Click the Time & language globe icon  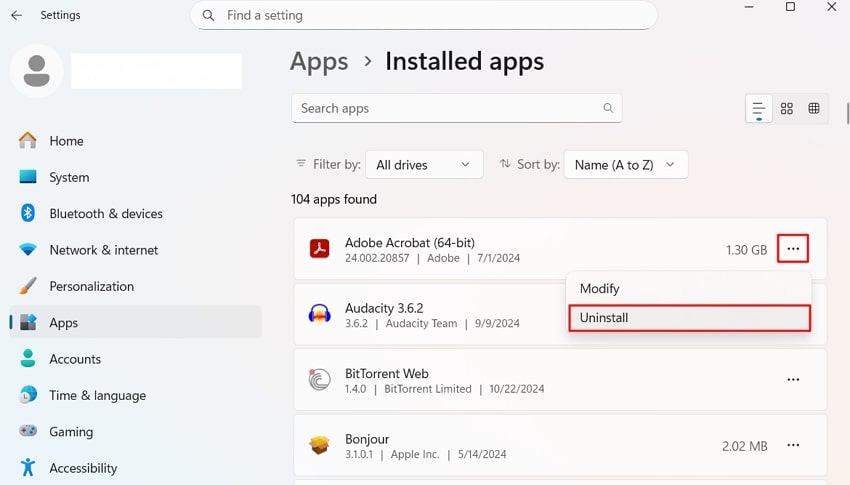click(28, 395)
